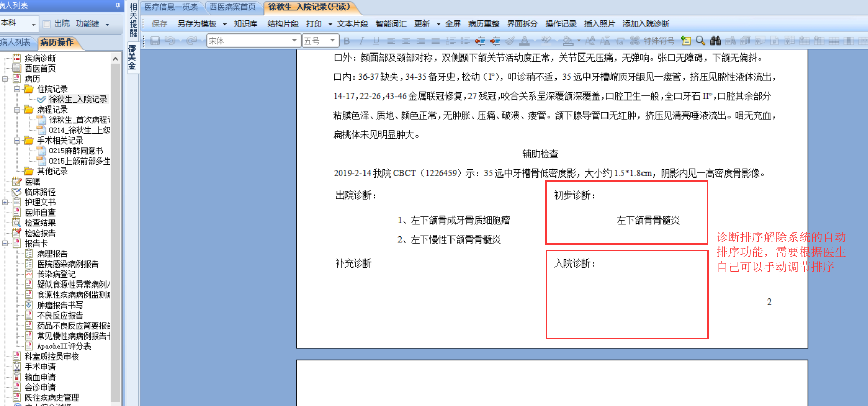Select 徐秋生_入院记录 tree item
Screen dimensions: 868x406
pos(78,99)
